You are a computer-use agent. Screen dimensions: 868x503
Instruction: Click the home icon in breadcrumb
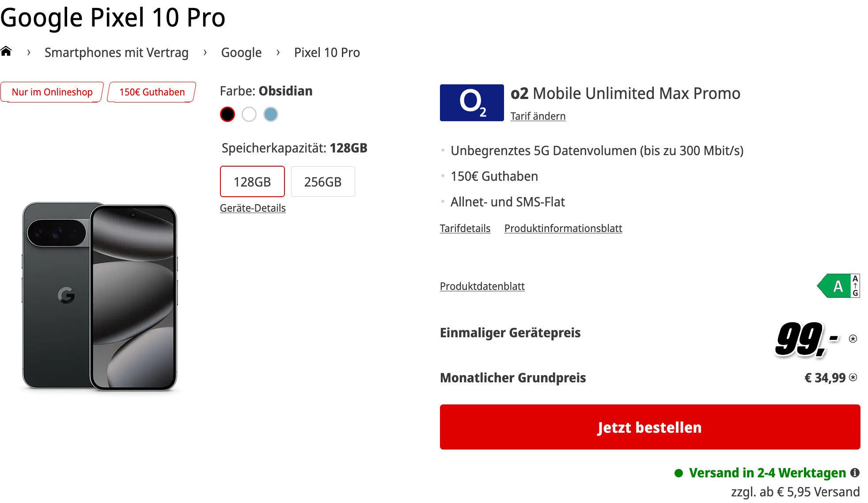click(6, 52)
